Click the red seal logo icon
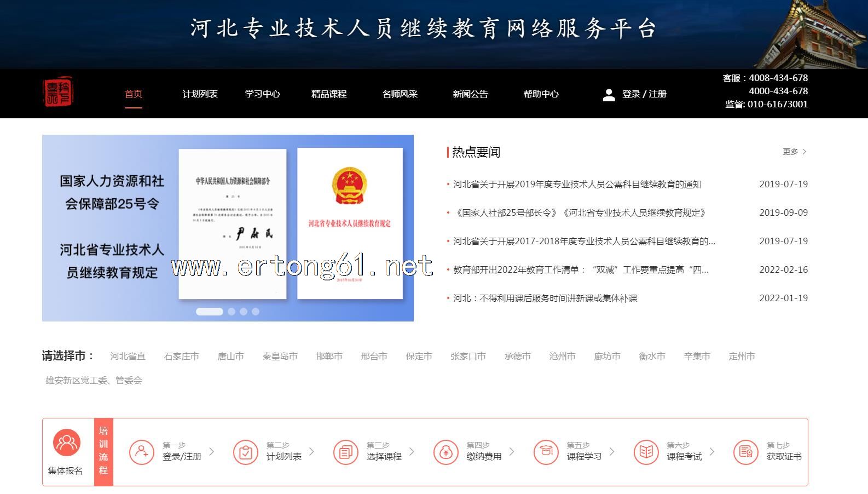The width and height of the screenshot is (868, 494). (x=58, y=92)
